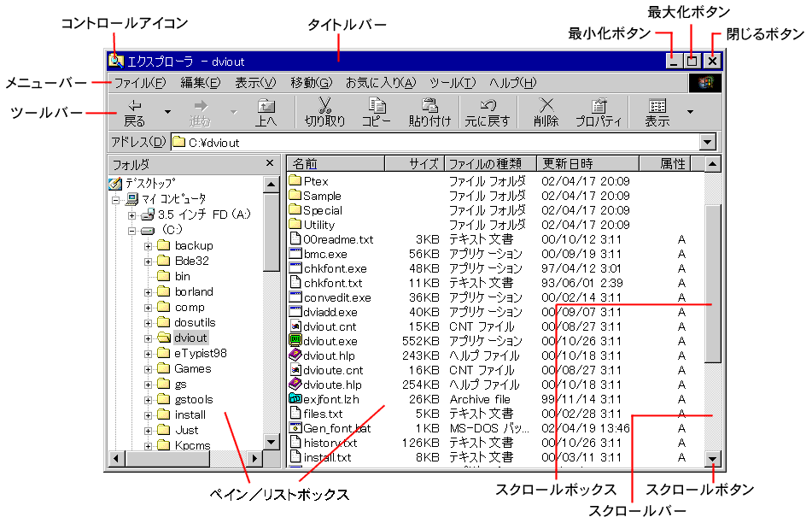Image resolution: width=812 pixels, height=523 pixels.
Task: Sort by File Type (ファイルの種類) column header
Action: 490,164
